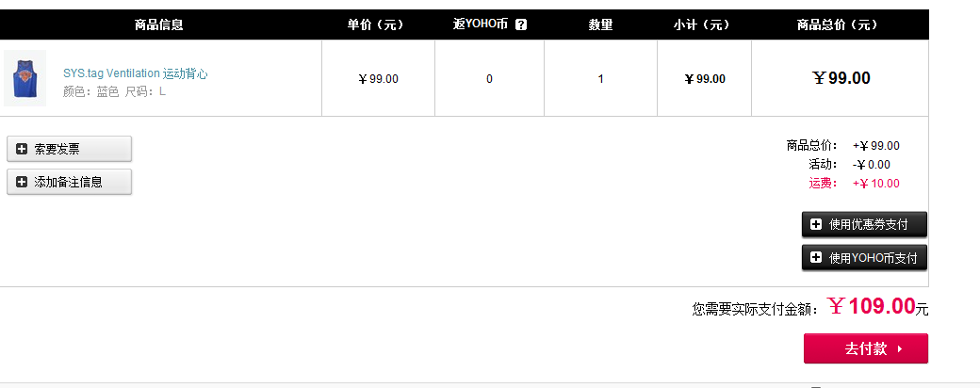Click the ￥109.00 actual payment amount
The height and width of the screenshot is (388, 980).
click(872, 306)
